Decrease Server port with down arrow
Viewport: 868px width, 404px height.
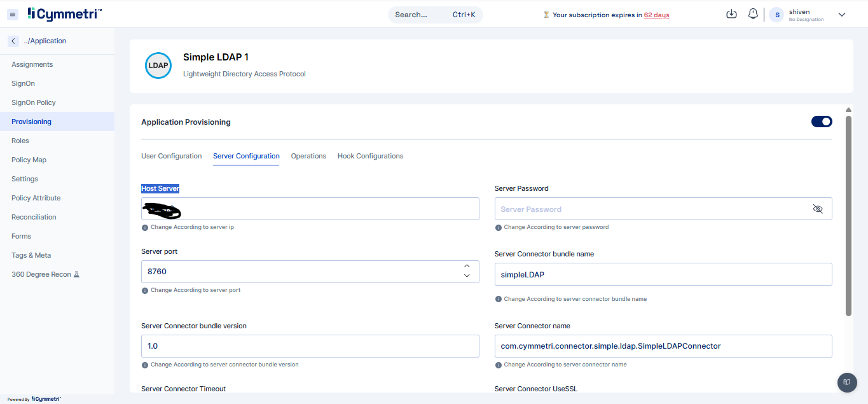pos(467,275)
